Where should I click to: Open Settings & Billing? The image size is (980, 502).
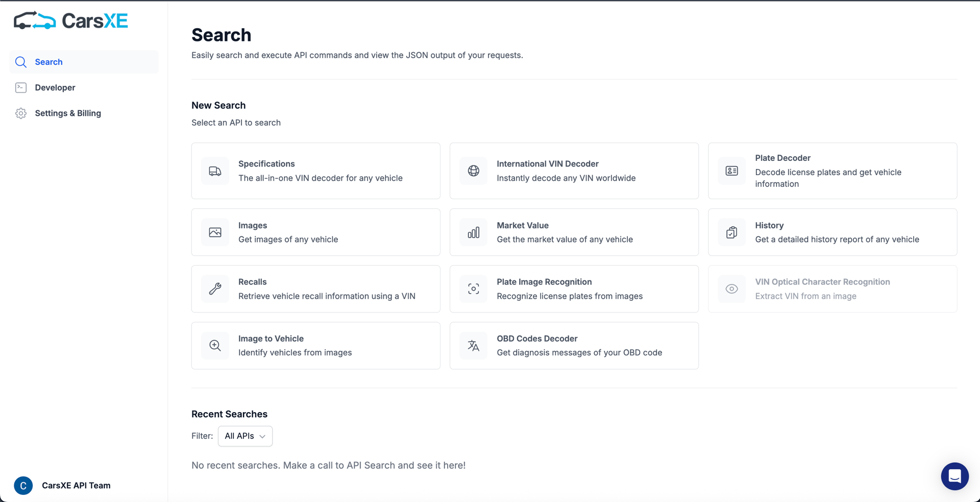pos(68,113)
